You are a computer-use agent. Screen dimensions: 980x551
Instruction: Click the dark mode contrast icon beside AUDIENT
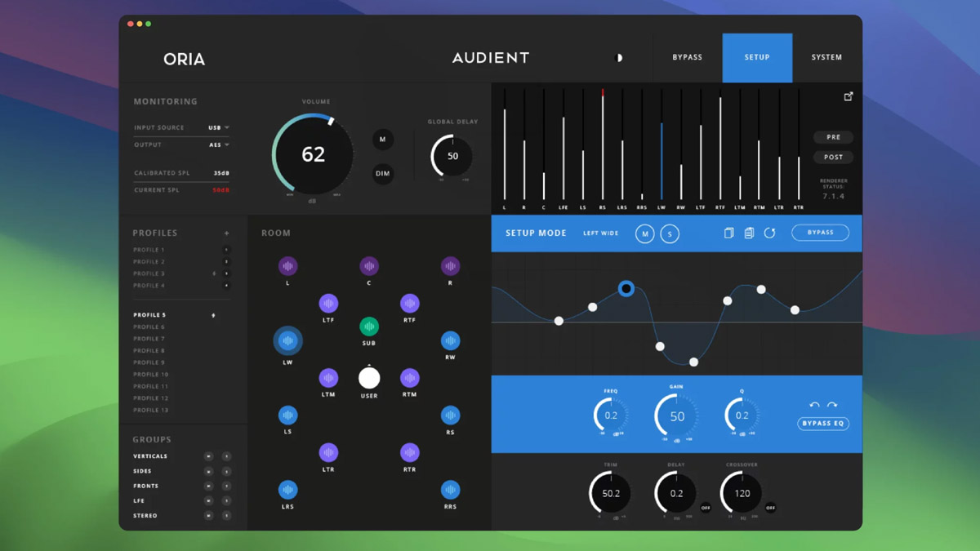click(x=618, y=57)
